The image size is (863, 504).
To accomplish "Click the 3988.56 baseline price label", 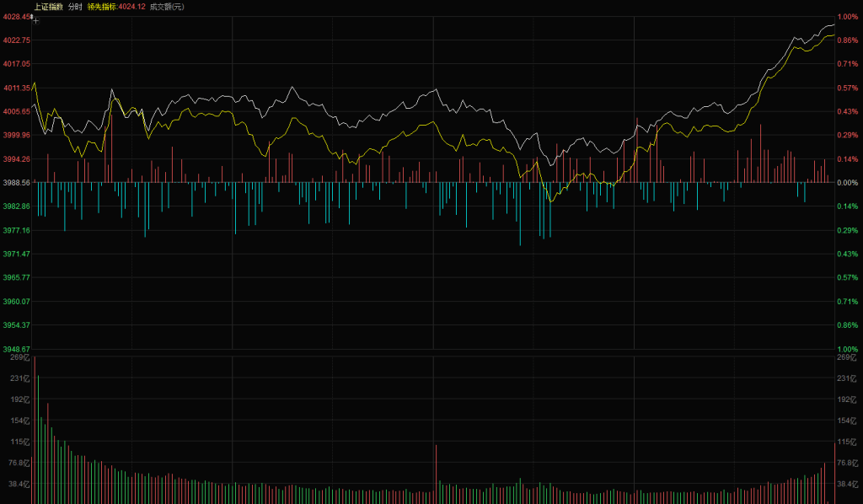I will 17,182.
